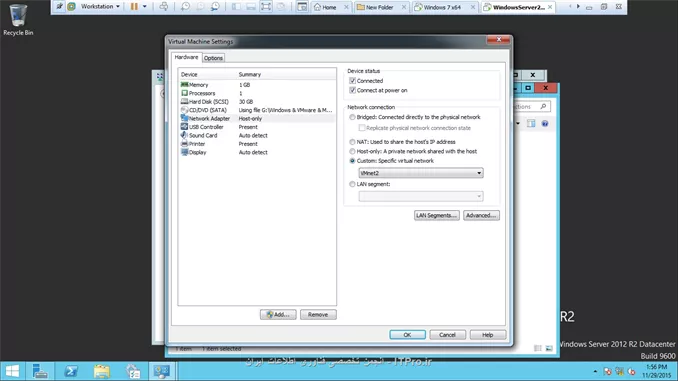The width and height of the screenshot is (678, 381).
Task: Open the LAN segment dropdown
Action: 421,196
